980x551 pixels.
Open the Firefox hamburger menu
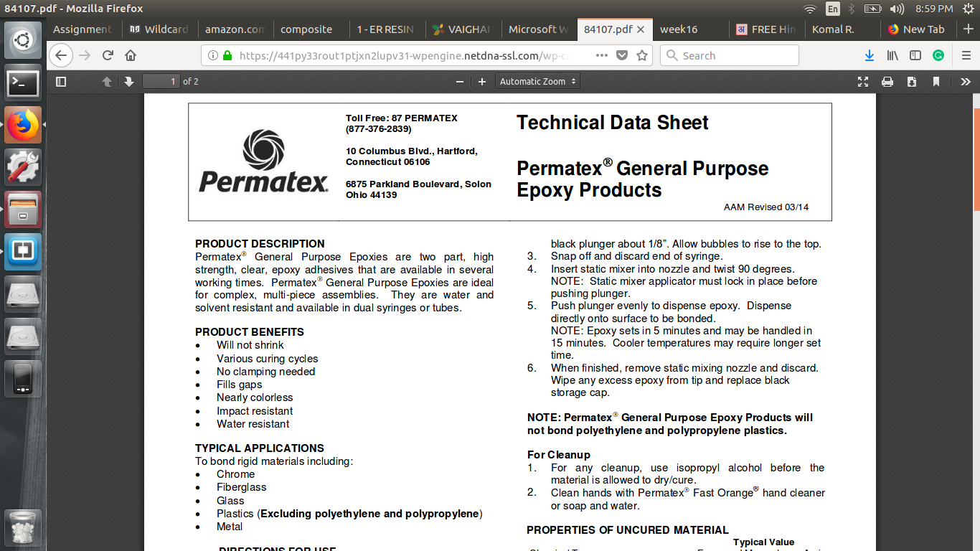966,55
